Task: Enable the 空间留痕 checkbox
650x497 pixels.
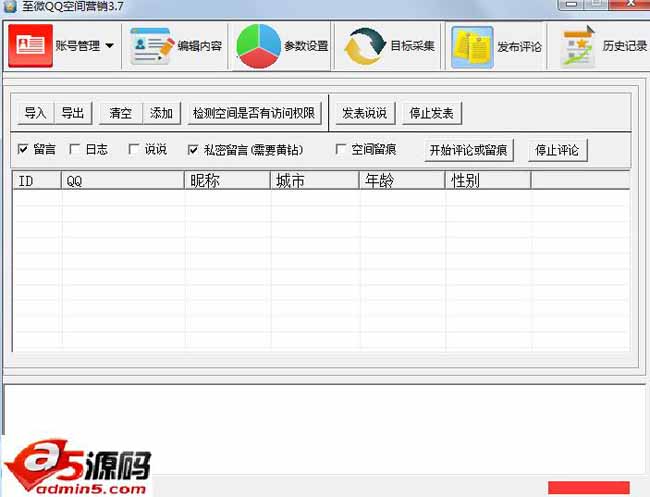Action: tap(341, 149)
